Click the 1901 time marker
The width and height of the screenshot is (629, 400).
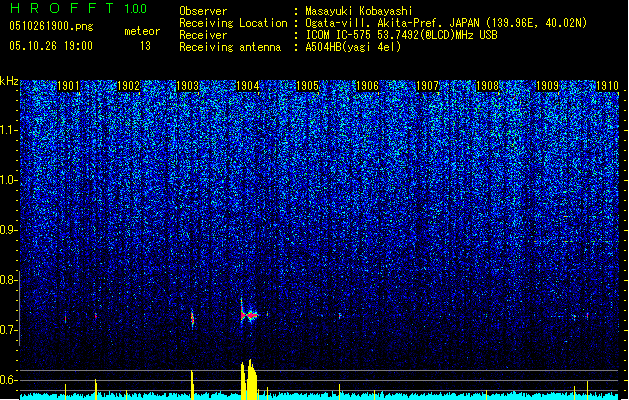tap(68, 86)
